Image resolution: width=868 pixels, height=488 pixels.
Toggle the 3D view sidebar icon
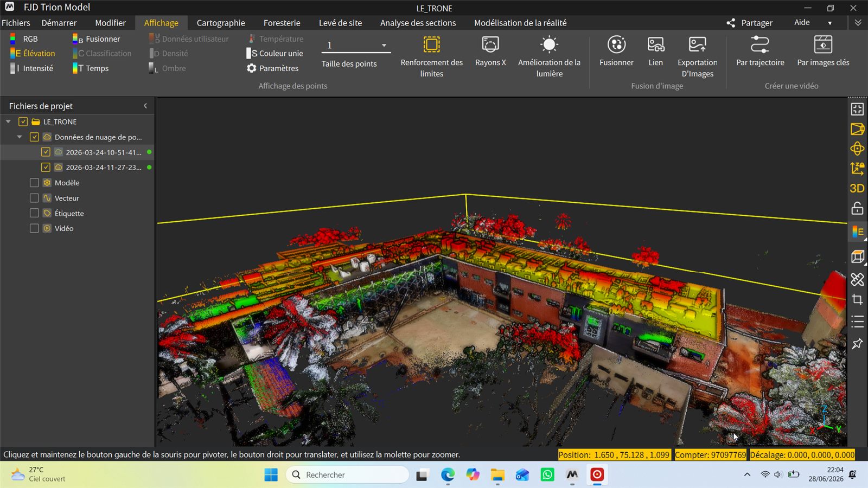857,188
